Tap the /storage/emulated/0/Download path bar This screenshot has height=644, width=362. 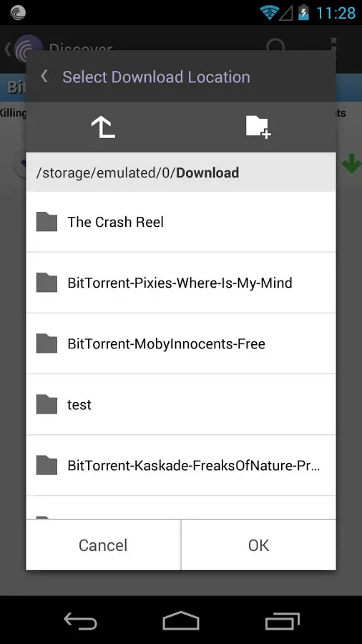click(x=181, y=172)
